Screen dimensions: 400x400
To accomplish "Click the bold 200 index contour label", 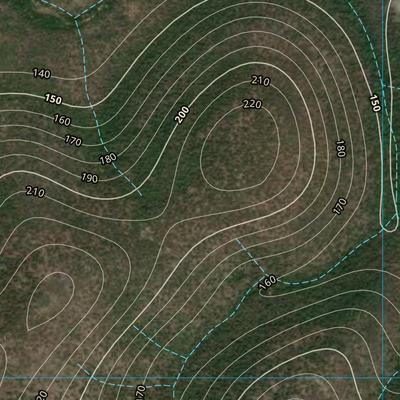I will (183, 115).
